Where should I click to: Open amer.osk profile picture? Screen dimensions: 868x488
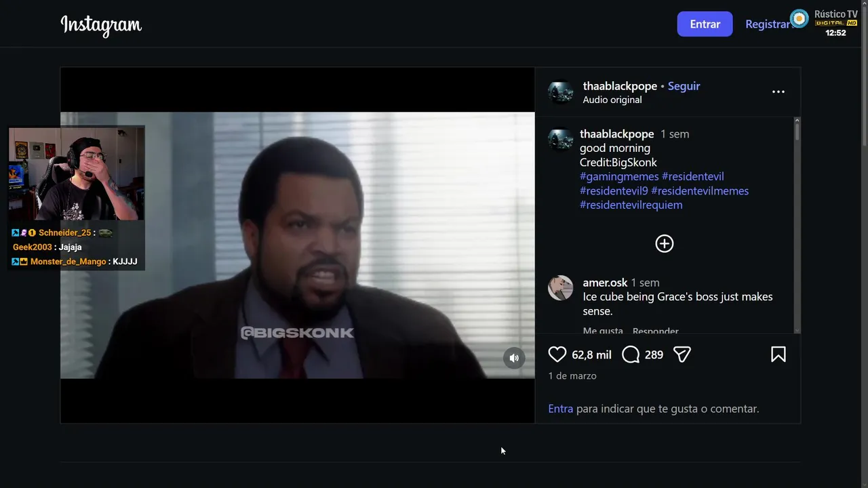point(561,288)
